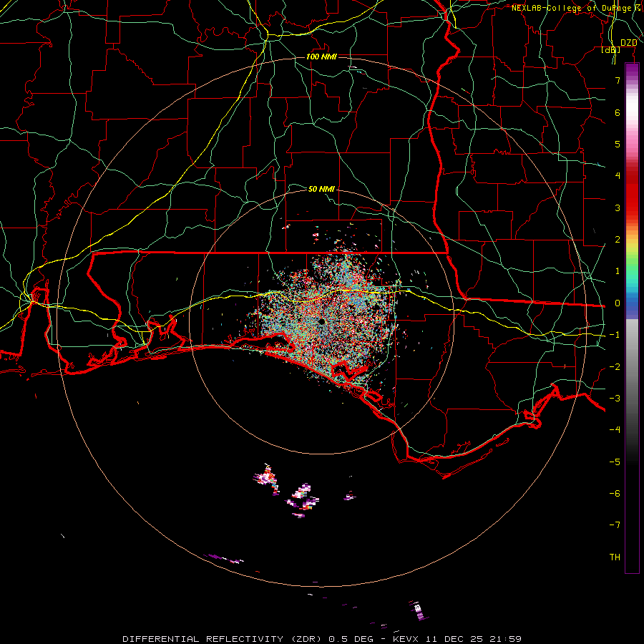Click the -5 value on the color scale
The width and height of the screenshot is (644, 644).
tap(615, 462)
